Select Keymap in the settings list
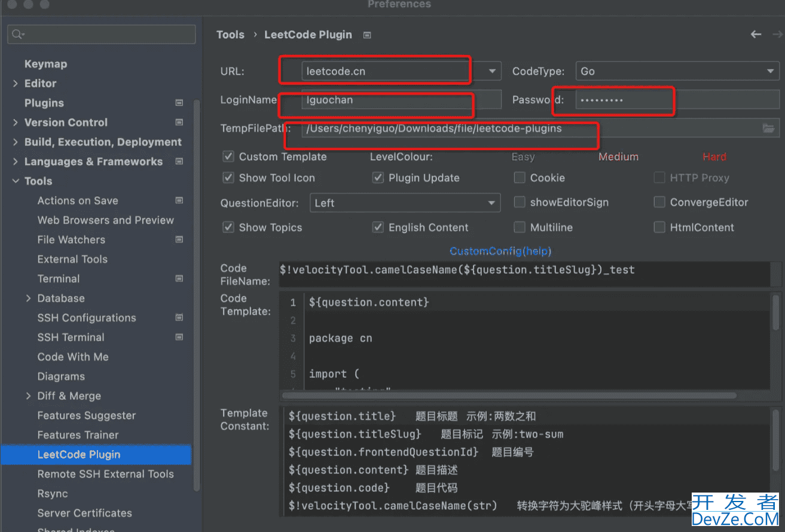 (45, 64)
